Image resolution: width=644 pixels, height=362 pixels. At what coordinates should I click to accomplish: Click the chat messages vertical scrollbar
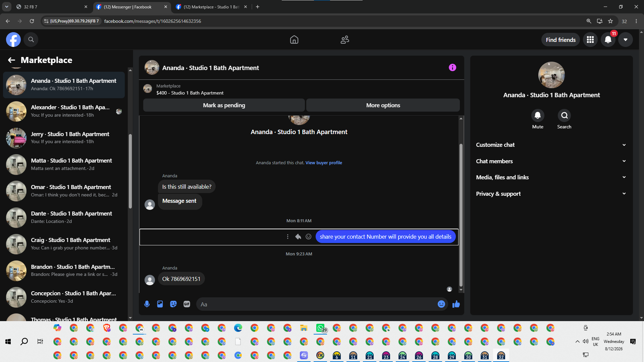point(461,215)
